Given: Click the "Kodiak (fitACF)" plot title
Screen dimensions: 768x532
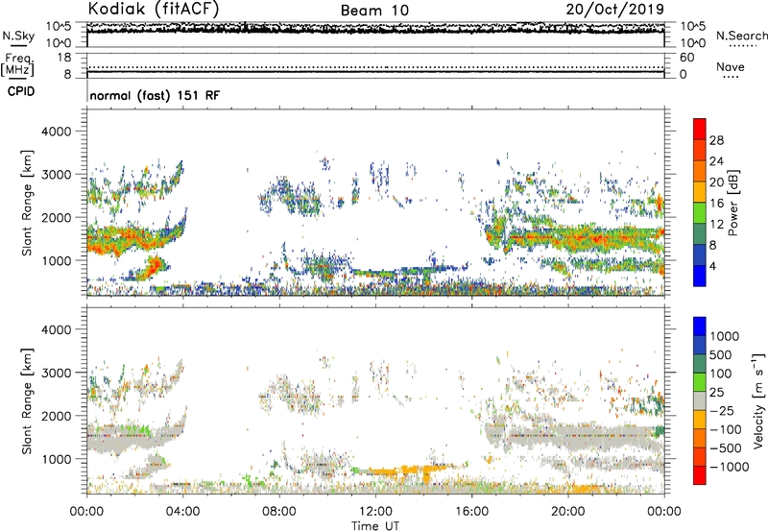Looking at the screenshot, I should tap(154, 9).
